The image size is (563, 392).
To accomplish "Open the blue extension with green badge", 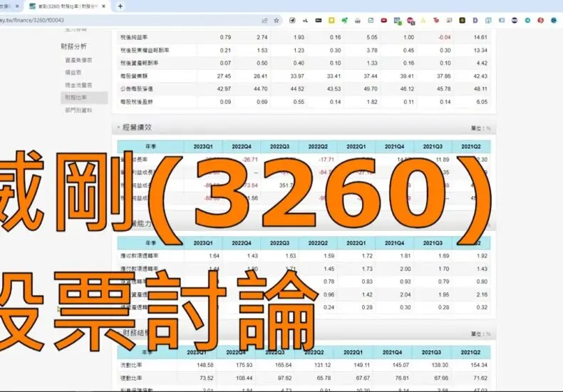I will coord(397,21).
